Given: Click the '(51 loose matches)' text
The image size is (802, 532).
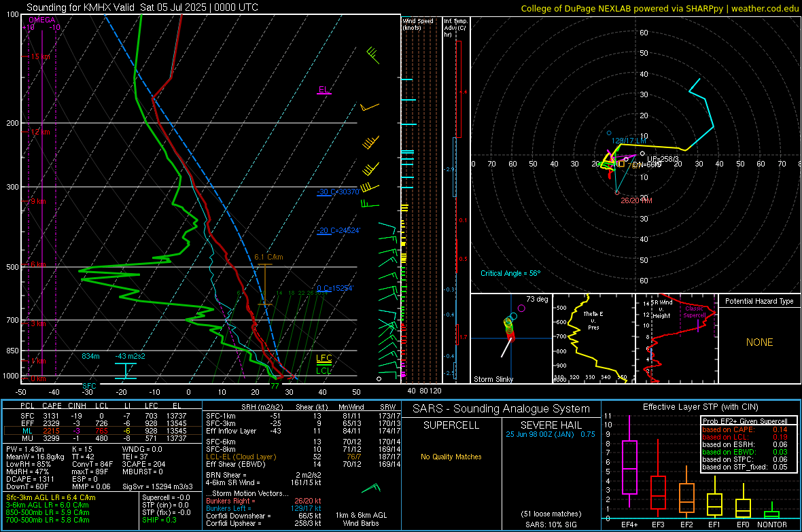Looking at the screenshot, I should 551,514.
